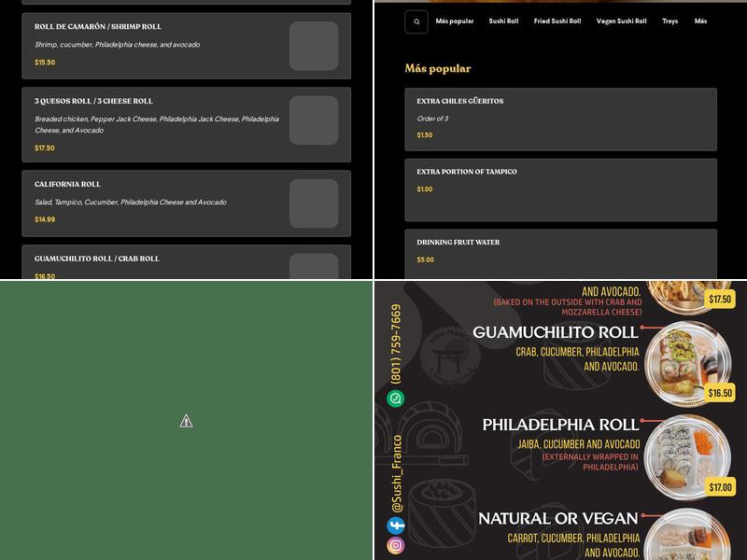Click the Natural or Vegan photo on the flyer

pos(688,534)
